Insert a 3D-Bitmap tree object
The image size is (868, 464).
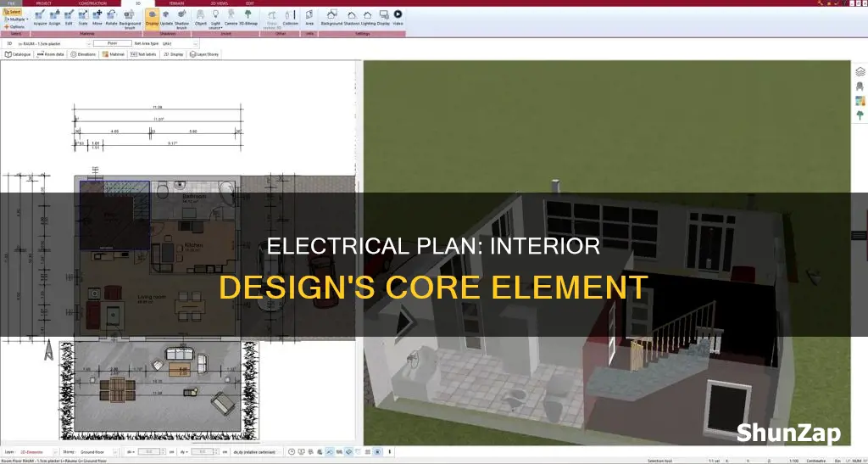[x=247, y=18]
